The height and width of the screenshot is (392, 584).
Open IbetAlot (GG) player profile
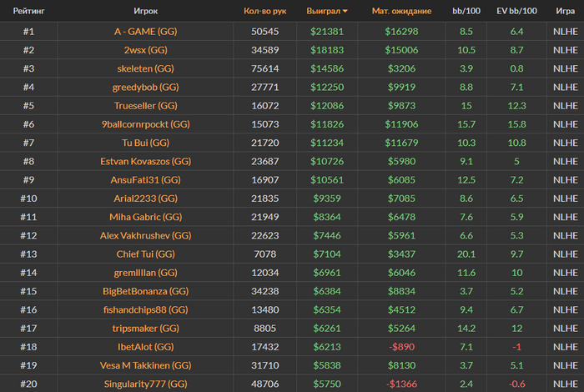[x=153, y=346]
